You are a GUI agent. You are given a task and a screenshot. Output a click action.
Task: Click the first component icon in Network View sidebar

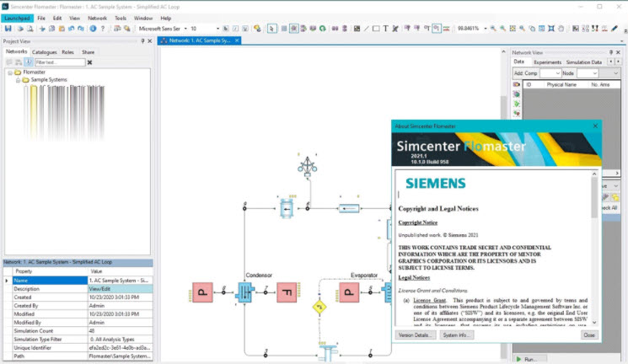516,84
